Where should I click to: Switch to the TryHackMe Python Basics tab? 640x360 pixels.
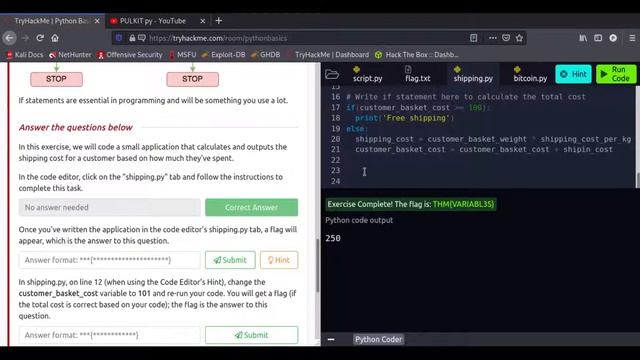coord(51,21)
